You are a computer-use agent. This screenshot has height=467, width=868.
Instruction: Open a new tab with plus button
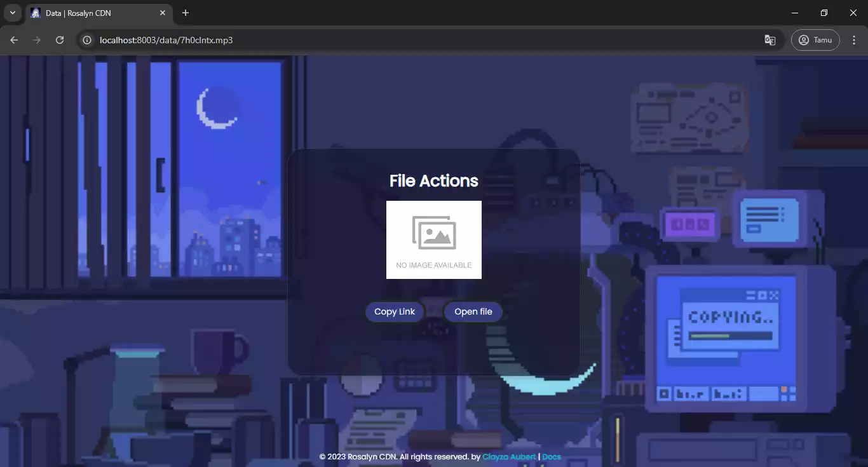186,13
